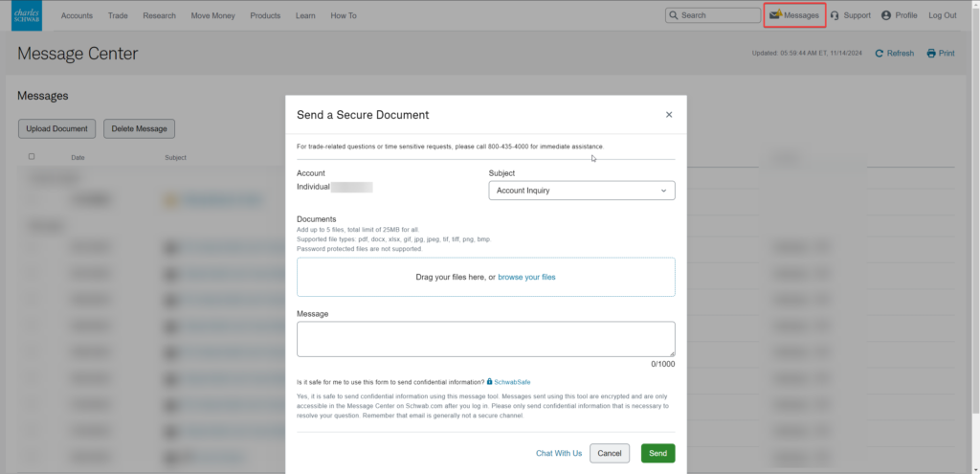Click the Support link text
The height and width of the screenshot is (474, 980).
(857, 15)
